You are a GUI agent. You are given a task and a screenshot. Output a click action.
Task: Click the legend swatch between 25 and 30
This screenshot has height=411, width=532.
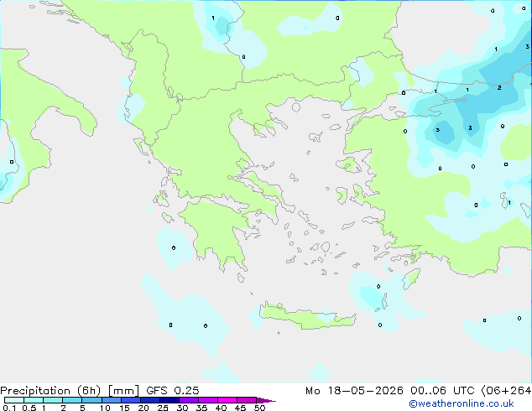(170, 400)
